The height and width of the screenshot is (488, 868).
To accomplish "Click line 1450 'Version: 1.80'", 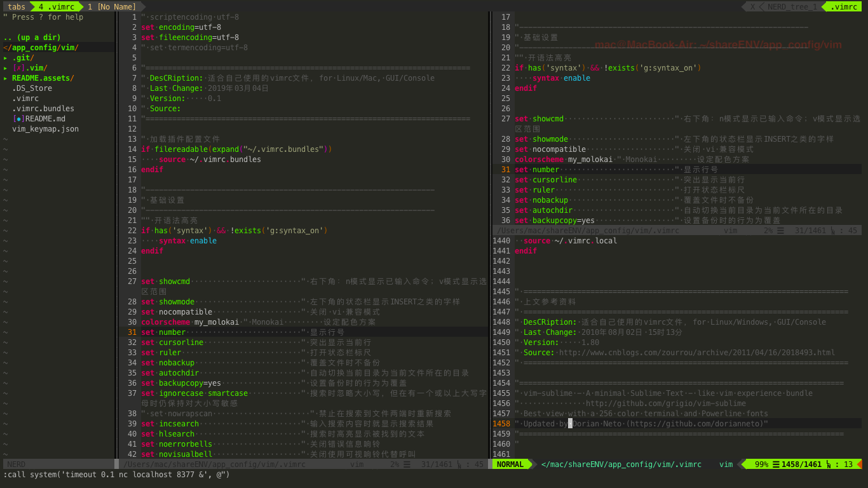I will coord(557,342).
